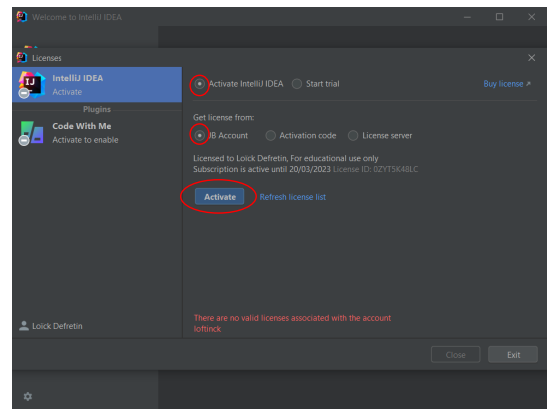Close the Licenses dialog with the X
The image size is (555, 418).
point(532,58)
